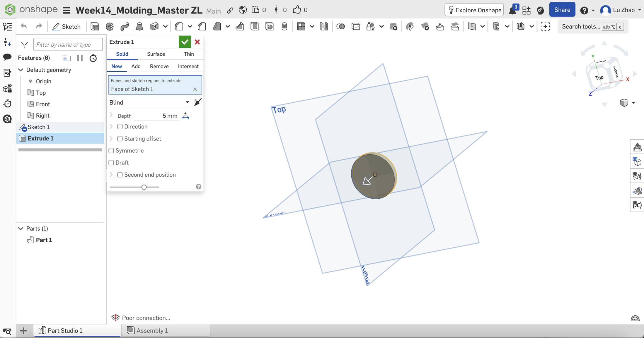Switch to the Surface tab
This screenshot has height=338, width=644.
(156, 54)
